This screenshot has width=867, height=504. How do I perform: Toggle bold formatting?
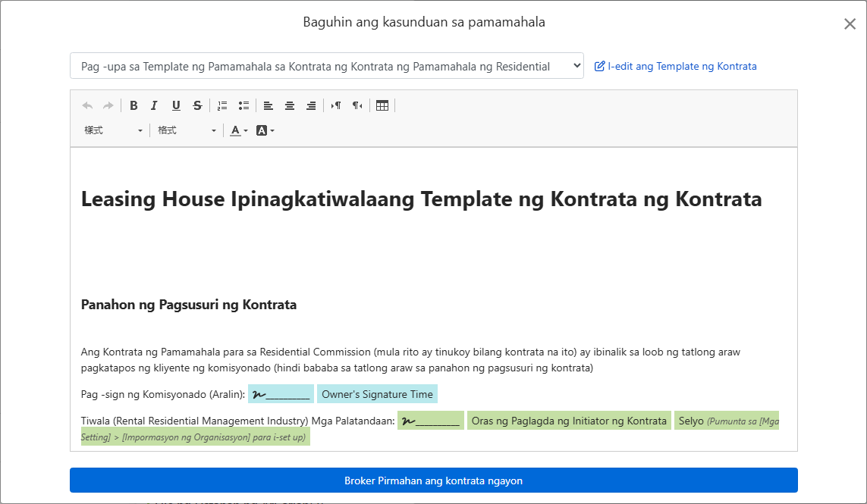click(134, 105)
